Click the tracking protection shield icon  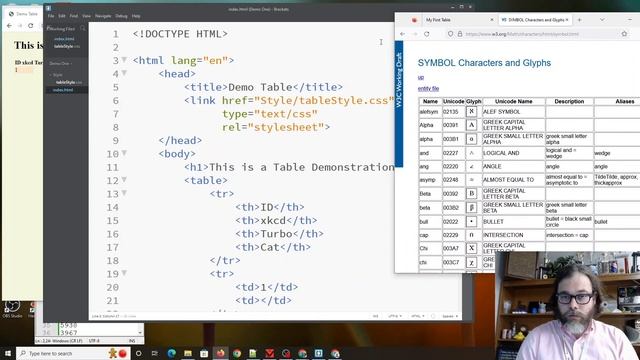click(451, 34)
